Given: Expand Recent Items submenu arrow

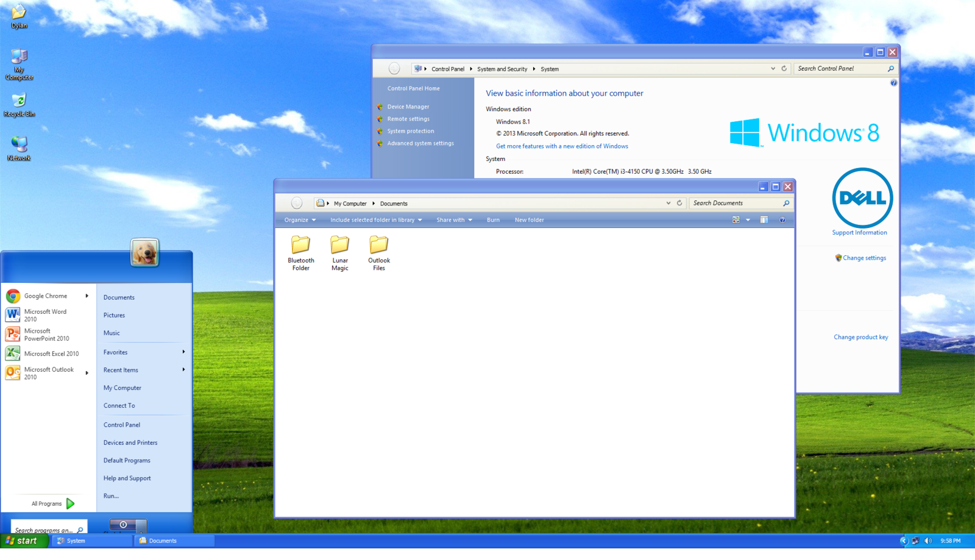Looking at the screenshot, I should 183,369.
